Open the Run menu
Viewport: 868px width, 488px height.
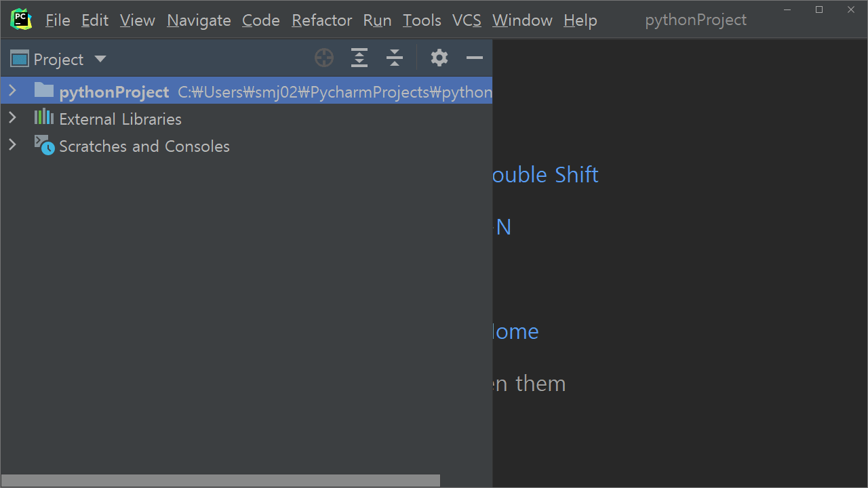[377, 20]
